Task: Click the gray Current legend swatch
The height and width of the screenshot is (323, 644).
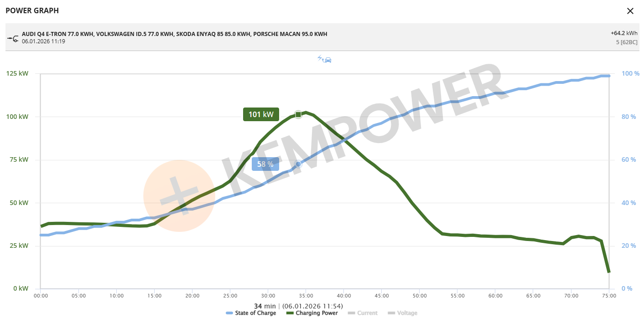Action: pos(351,313)
